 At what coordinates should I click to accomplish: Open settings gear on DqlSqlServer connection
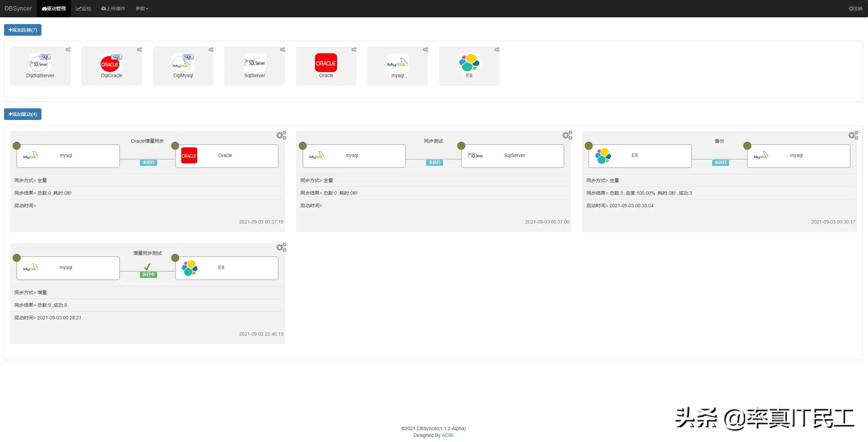click(x=68, y=50)
